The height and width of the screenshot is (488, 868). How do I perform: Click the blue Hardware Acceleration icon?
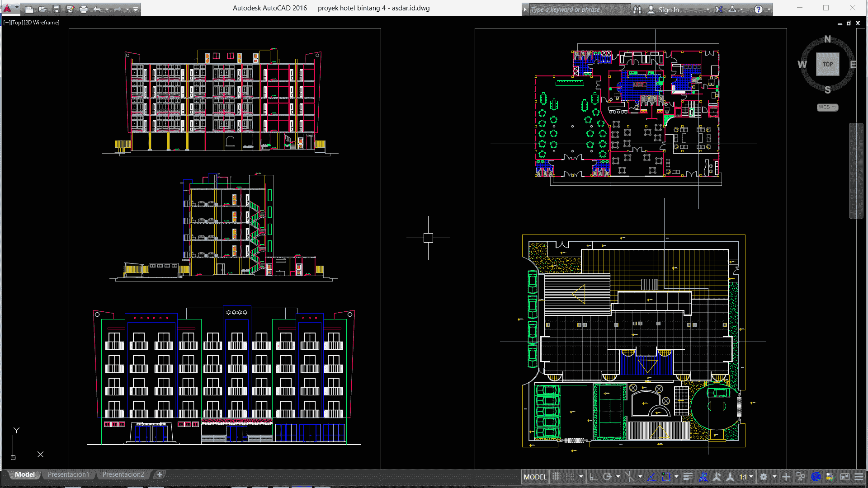[816, 477]
